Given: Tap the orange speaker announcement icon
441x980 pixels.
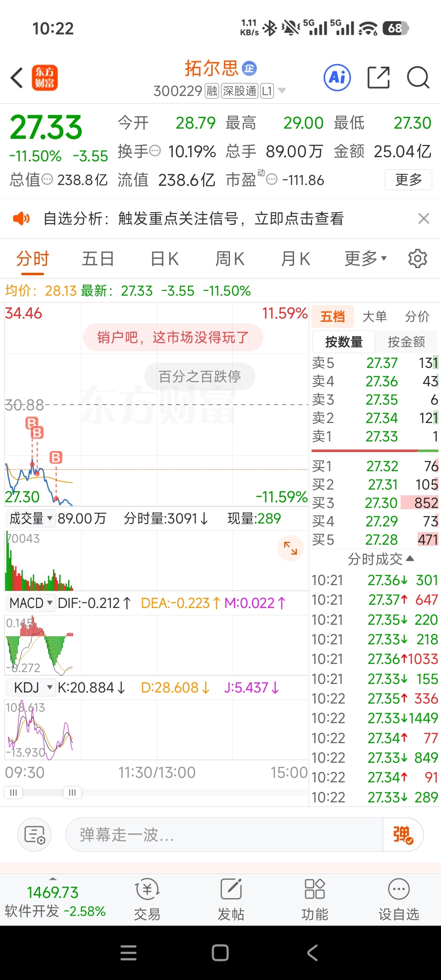Looking at the screenshot, I should [21, 218].
